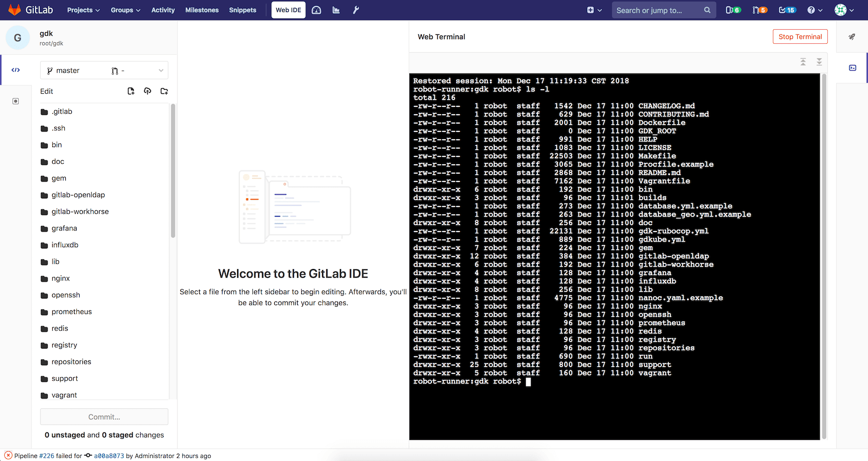
Task: Open the monitoring dashboard gauge icon
Action: [x=316, y=10]
